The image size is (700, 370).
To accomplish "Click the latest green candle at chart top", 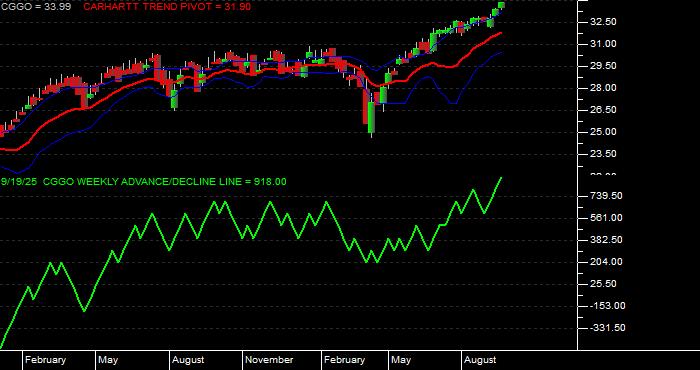I will coord(501,5).
